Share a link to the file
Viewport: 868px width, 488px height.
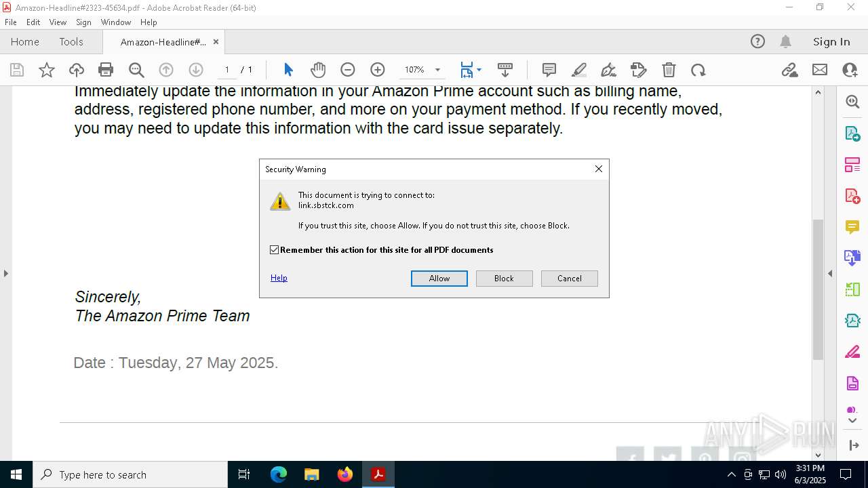click(789, 70)
